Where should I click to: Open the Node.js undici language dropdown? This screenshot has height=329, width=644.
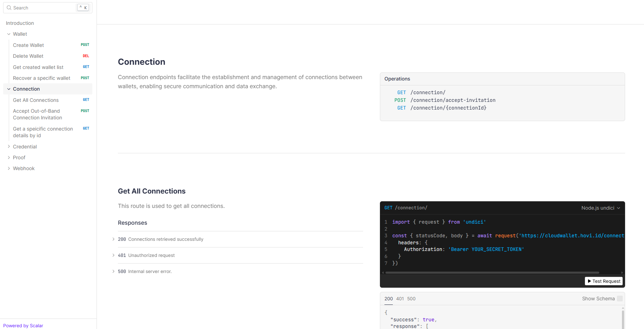[x=600, y=208]
